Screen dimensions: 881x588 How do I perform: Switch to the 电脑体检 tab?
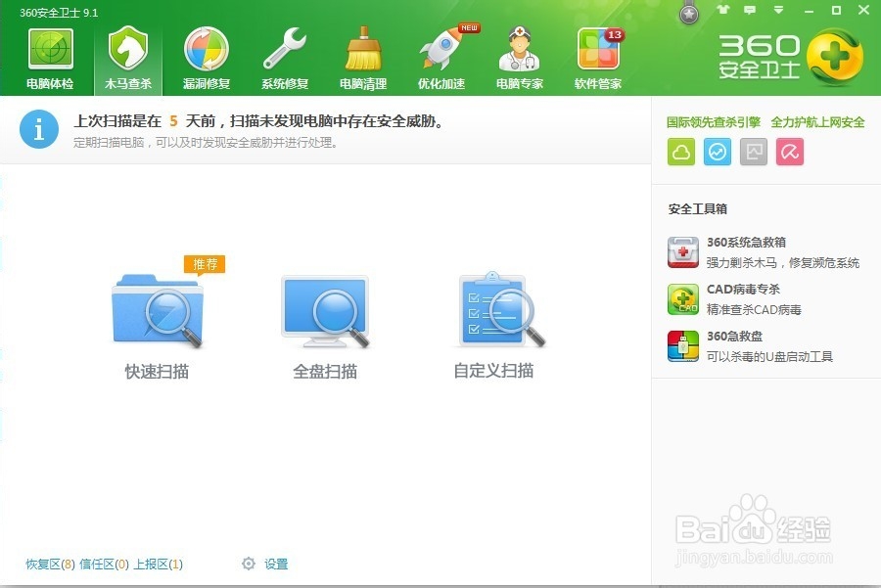(50, 54)
